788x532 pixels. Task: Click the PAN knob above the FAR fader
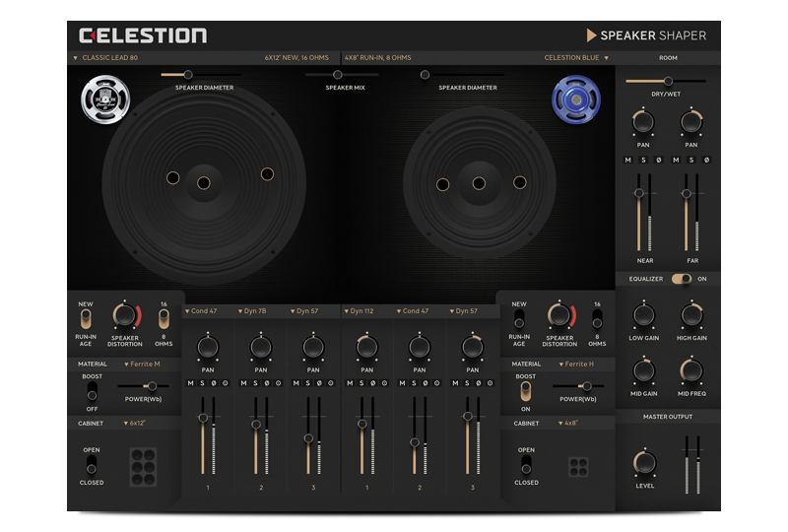coord(691,122)
